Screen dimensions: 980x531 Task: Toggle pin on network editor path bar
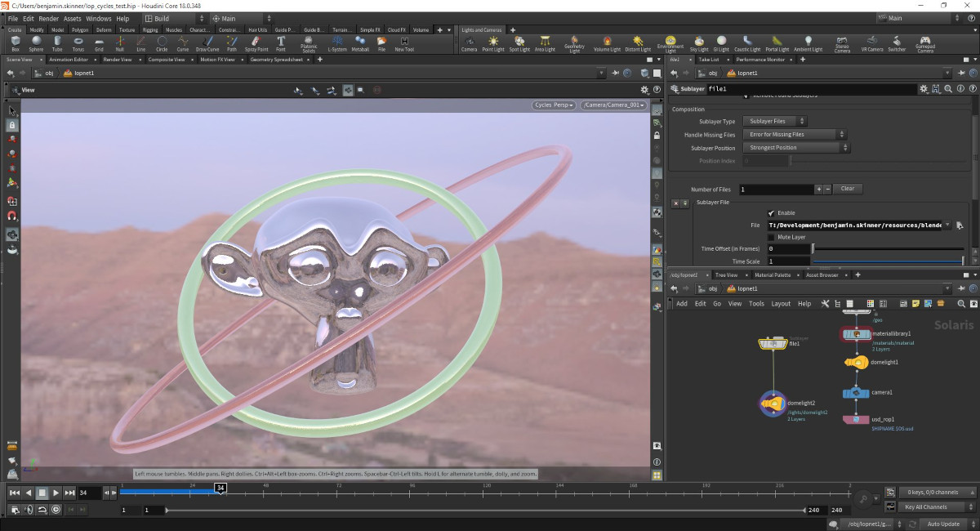click(x=960, y=288)
